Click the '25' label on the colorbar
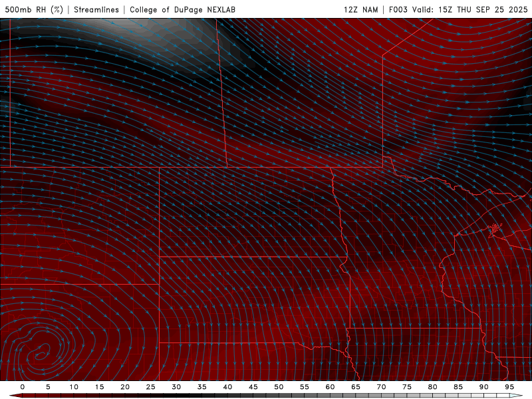Image resolution: width=532 pixels, height=399 pixels. [x=151, y=387]
